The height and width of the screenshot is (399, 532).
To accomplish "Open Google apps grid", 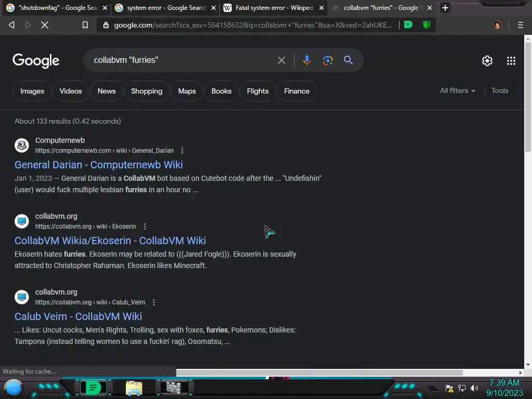I will tap(511, 61).
